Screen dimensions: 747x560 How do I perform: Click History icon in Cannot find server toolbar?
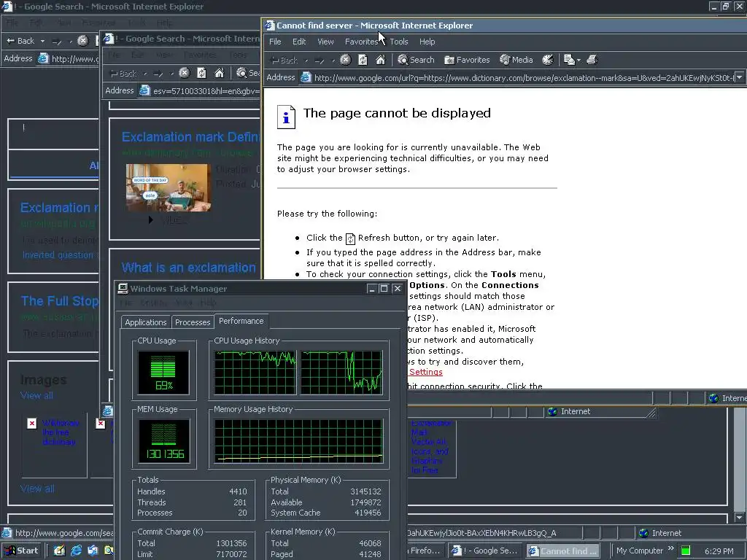(x=548, y=60)
